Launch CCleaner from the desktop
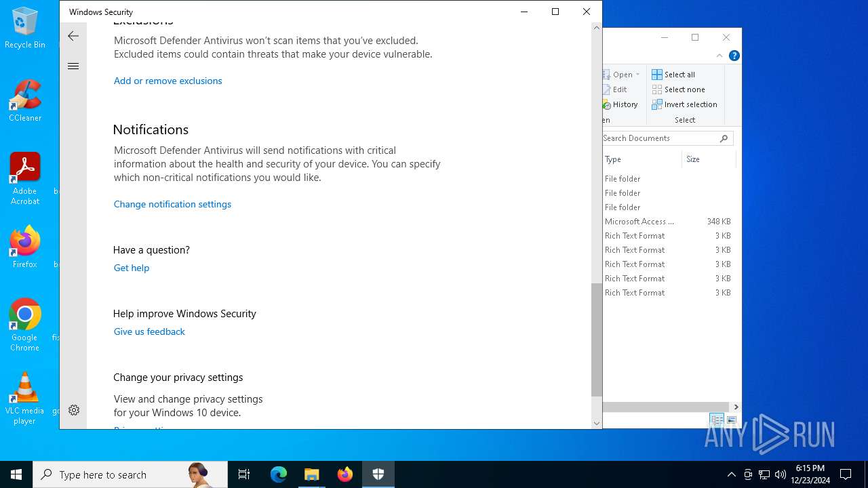Screen dimensions: 868x488 tap(25, 101)
